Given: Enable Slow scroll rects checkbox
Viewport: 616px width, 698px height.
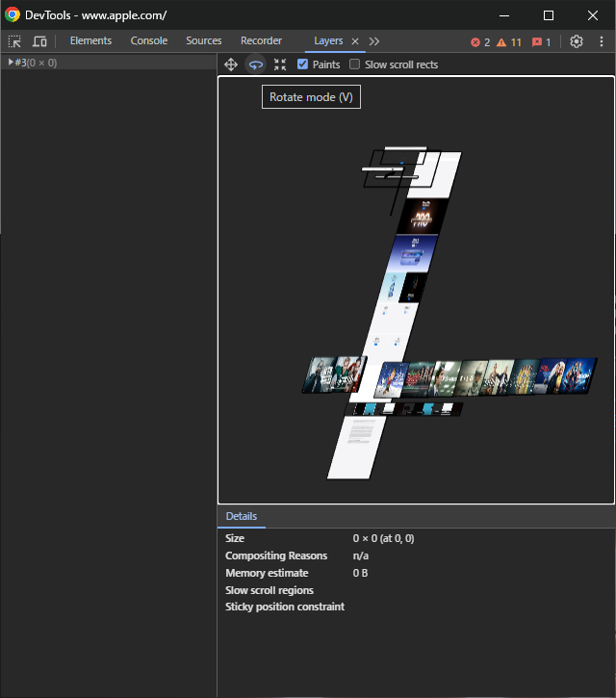Looking at the screenshot, I should (354, 65).
